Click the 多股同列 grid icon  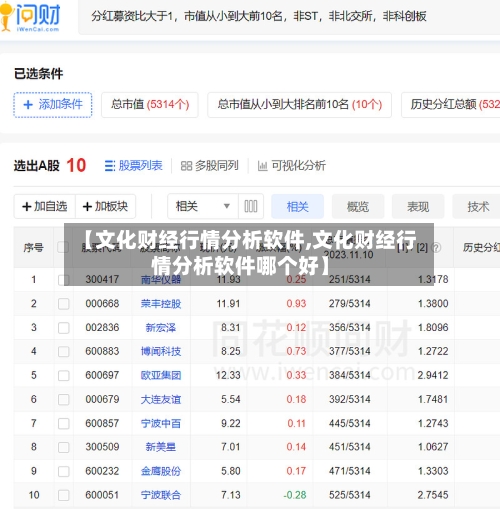pyautogui.click(x=186, y=166)
